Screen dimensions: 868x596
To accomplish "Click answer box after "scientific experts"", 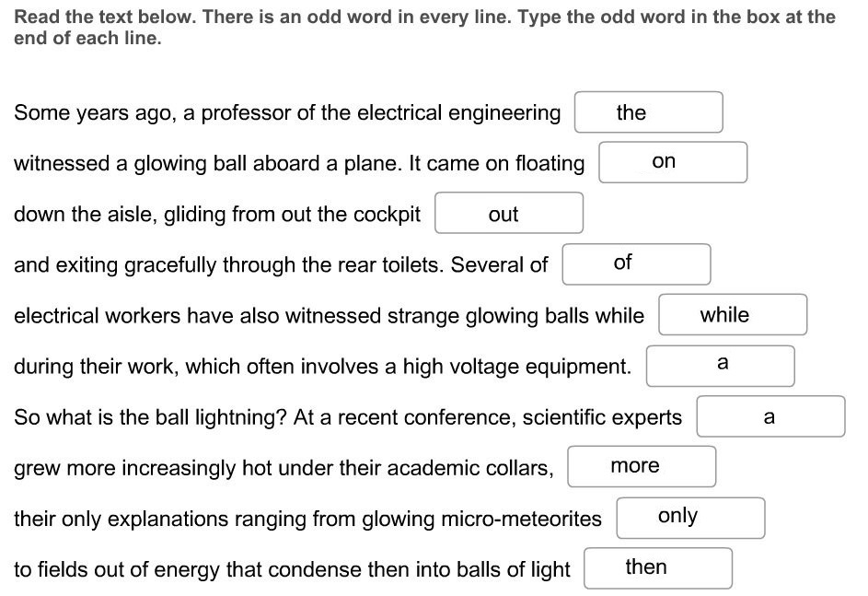I will coord(770,416).
